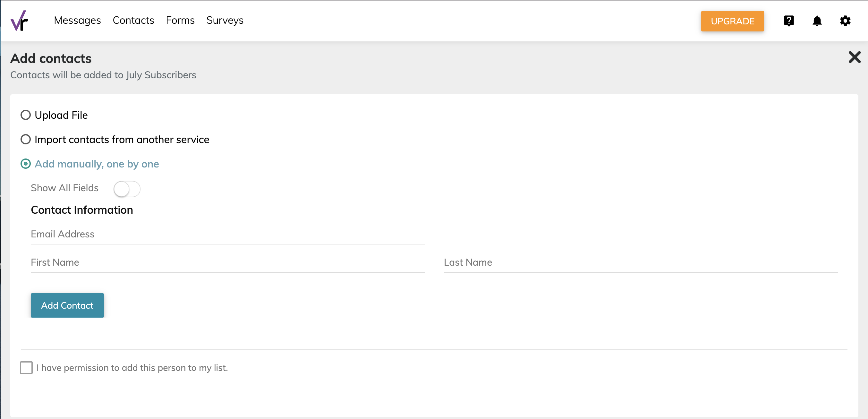This screenshot has width=868, height=419.
Task: Open the help question mark icon
Action: 788,21
